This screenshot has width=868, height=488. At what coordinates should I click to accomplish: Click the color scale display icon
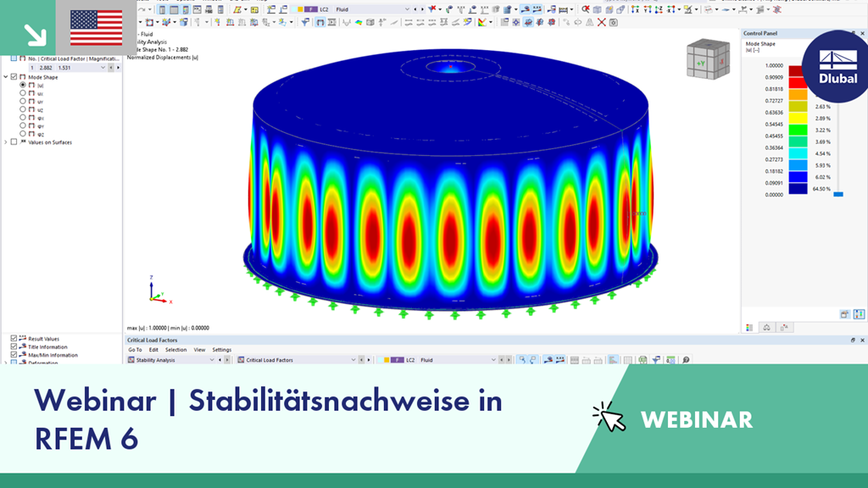(x=482, y=23)
